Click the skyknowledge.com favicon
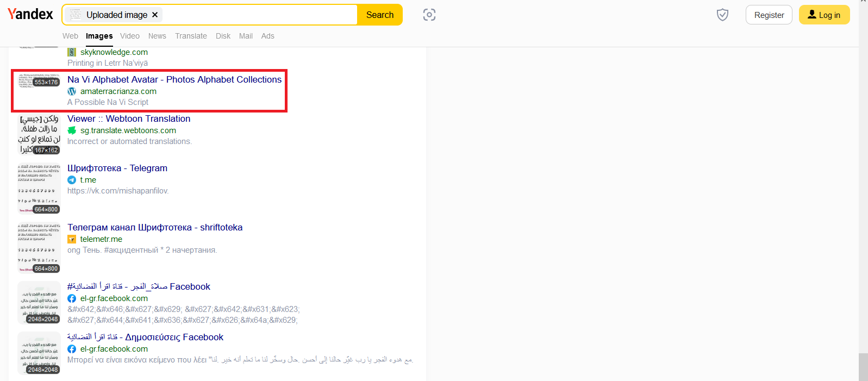Image resolution: width=868 pixels, height=381 pixels. (x=72, y=52)
